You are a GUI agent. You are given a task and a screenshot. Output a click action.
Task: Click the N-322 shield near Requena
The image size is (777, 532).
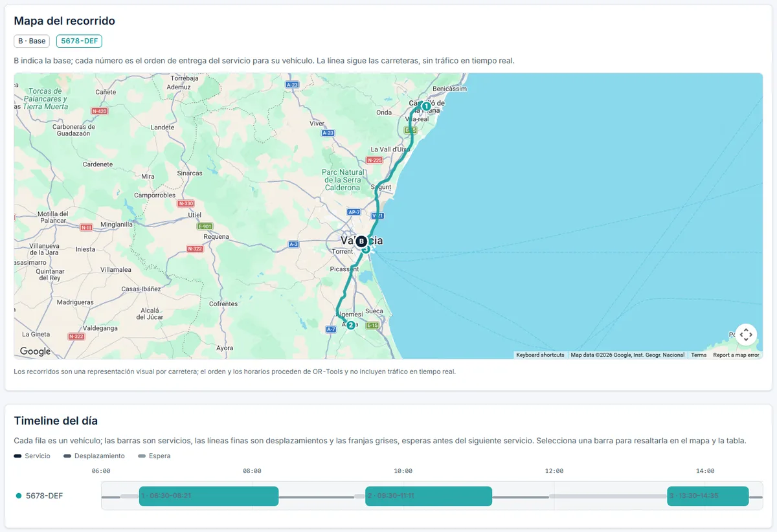tap(195, 249)
